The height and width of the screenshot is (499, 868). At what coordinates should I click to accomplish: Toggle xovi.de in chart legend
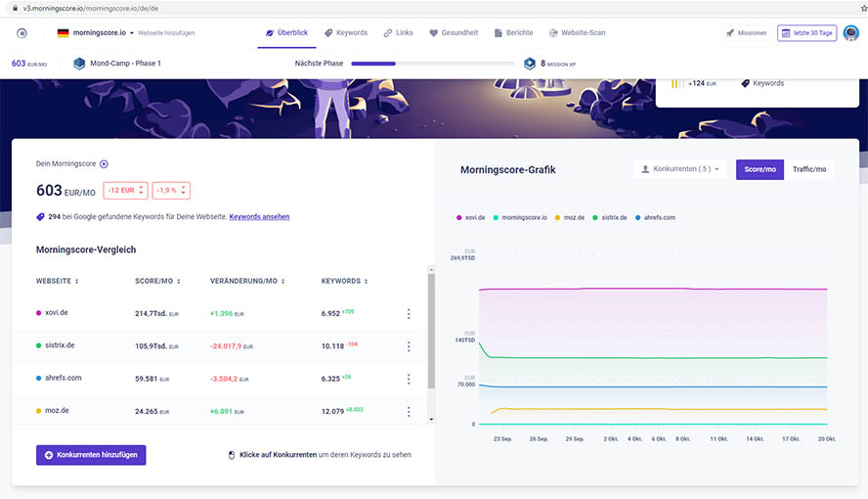tap(470, 217)
